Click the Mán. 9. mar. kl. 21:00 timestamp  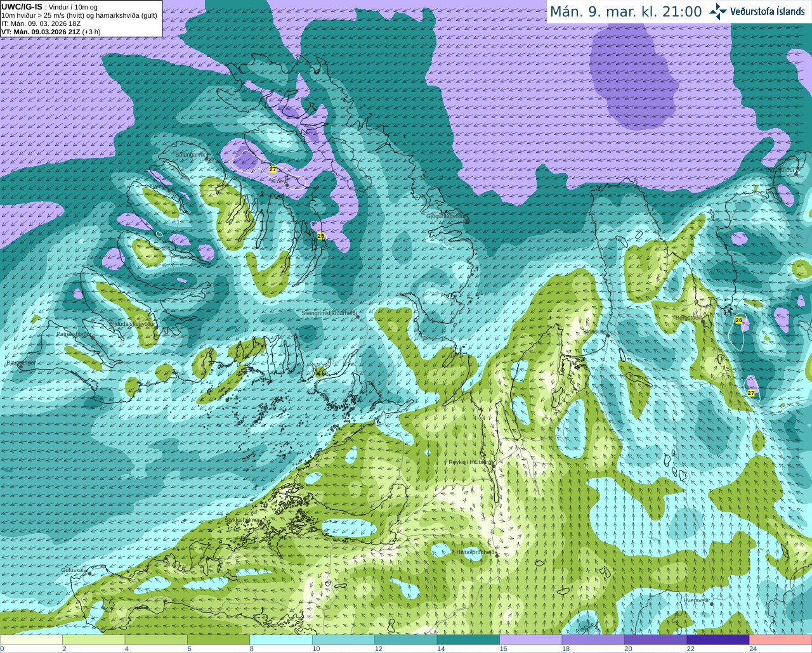point(625,11)
